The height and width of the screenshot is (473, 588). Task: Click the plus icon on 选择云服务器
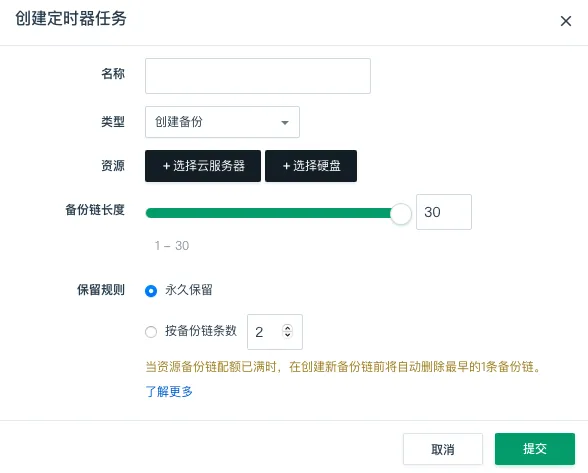pyautogui.click(x=166, y=166)
